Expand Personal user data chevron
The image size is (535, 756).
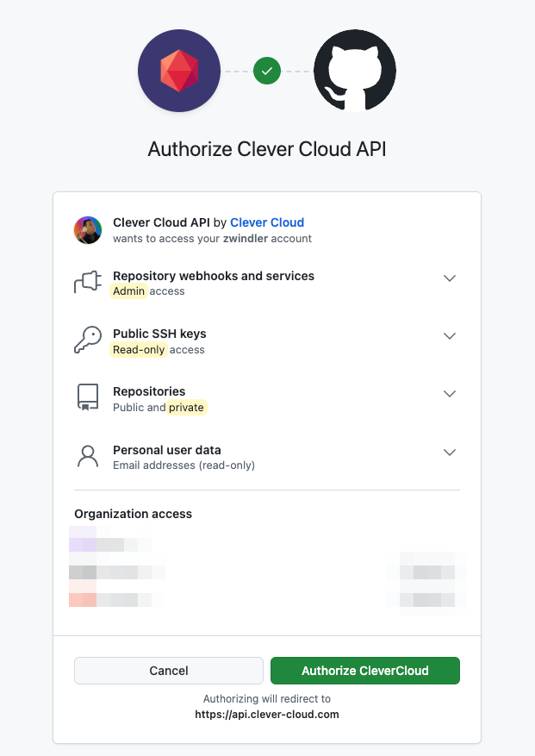click(450, 453)
